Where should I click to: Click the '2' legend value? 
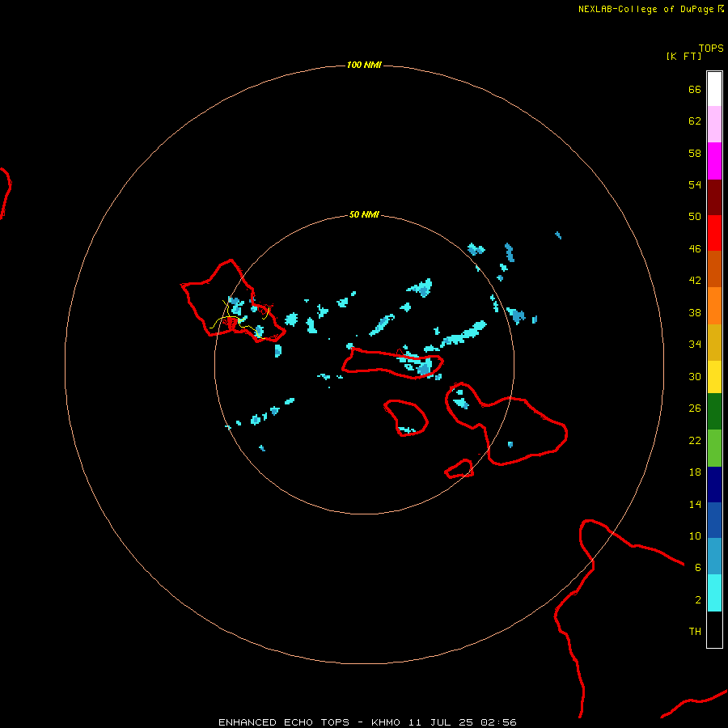698,600
